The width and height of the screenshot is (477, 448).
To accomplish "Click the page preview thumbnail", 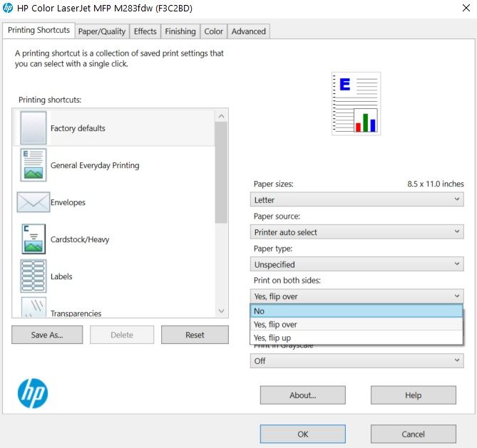I will point(356,104).
